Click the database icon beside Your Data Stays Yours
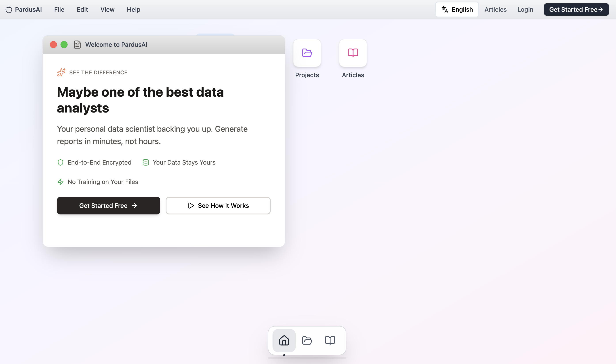 coord(145,162)
